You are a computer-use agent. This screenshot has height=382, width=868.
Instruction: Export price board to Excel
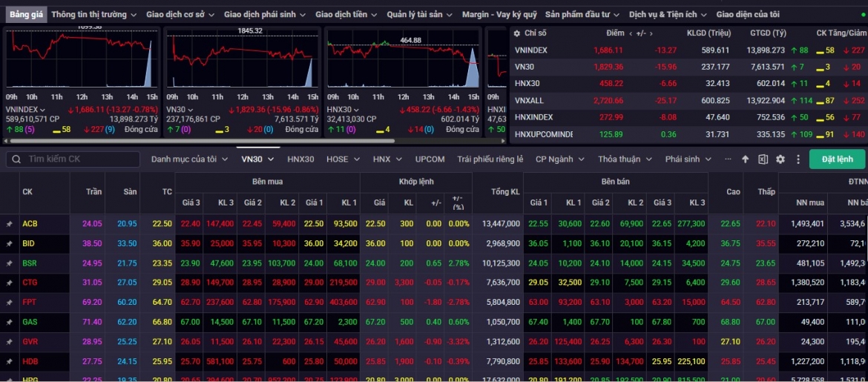click(763, 159)
